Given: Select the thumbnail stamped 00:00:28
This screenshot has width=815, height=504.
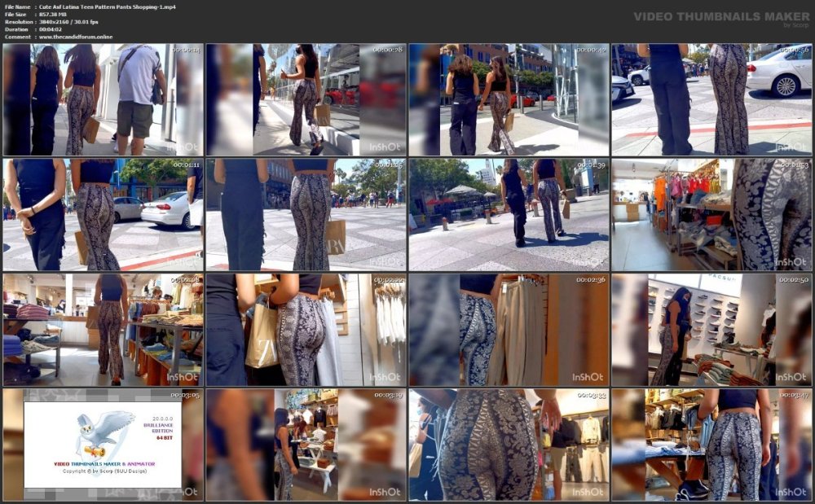Looking at the screenshot, I should 306,99.
